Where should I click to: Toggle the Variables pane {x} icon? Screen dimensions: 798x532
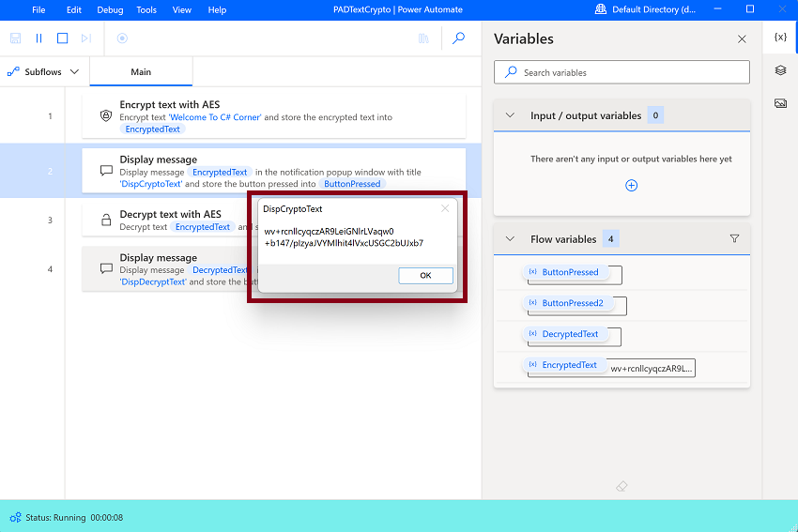(x=780, y=37)
